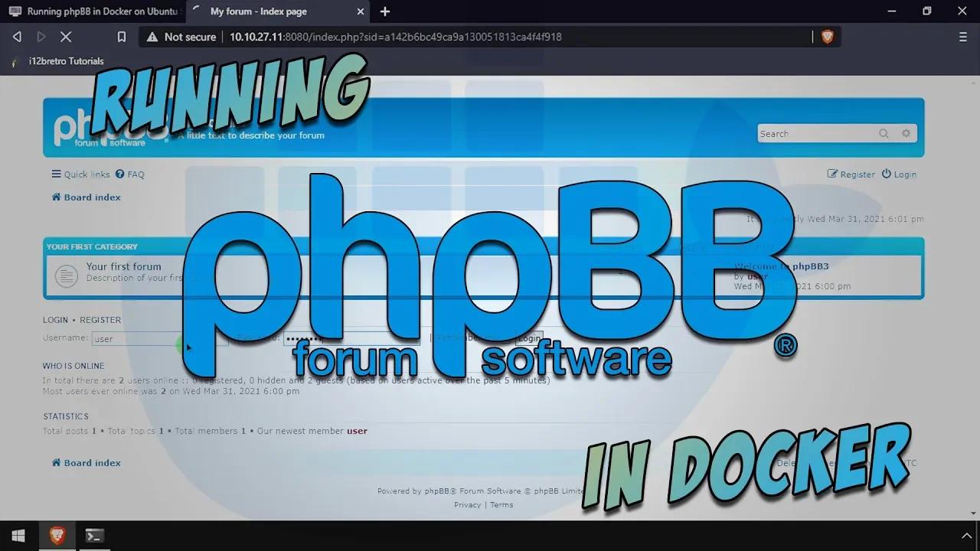Click the question mark icon beside FAQ

[x=119, y=174]
